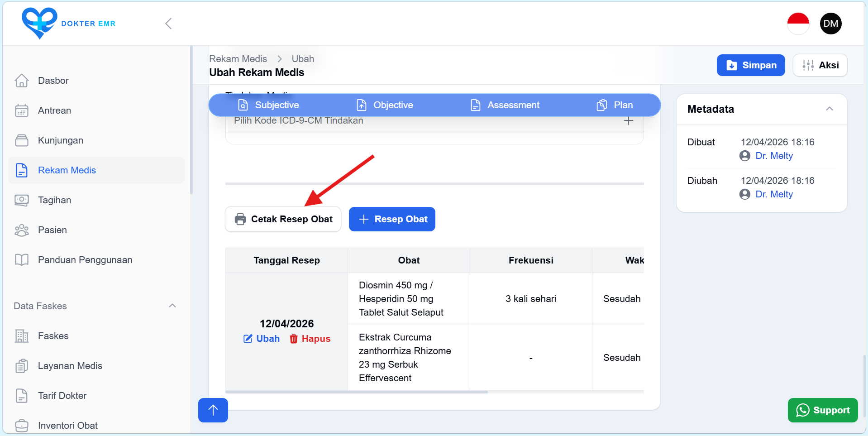868x436 pixels.
Task: Click the Rekam Medis document icon
Action: point(22,170)
